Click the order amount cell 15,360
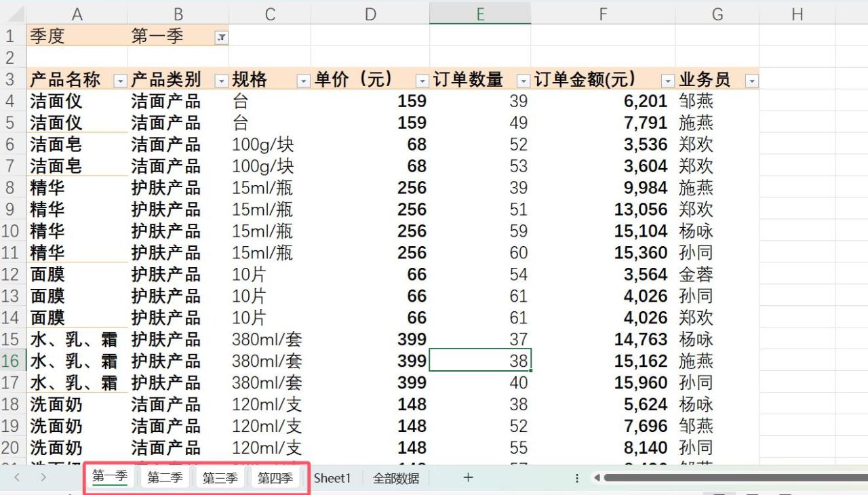The width and height of the screenshot is (868, 495). (603, 253)
